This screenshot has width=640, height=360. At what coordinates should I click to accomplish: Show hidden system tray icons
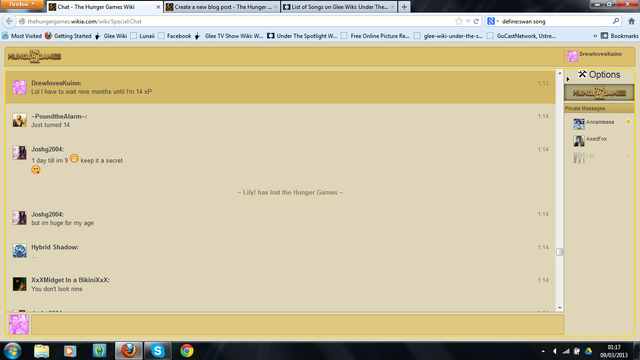point(543,351)
